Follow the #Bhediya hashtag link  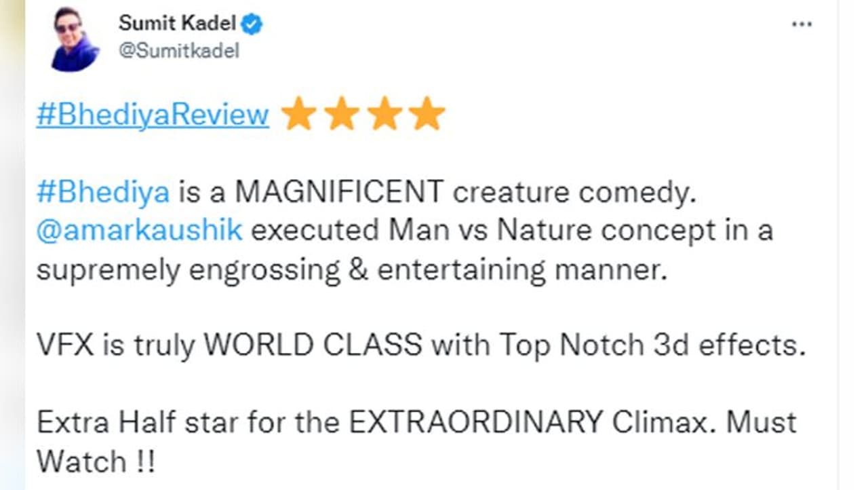103,193
